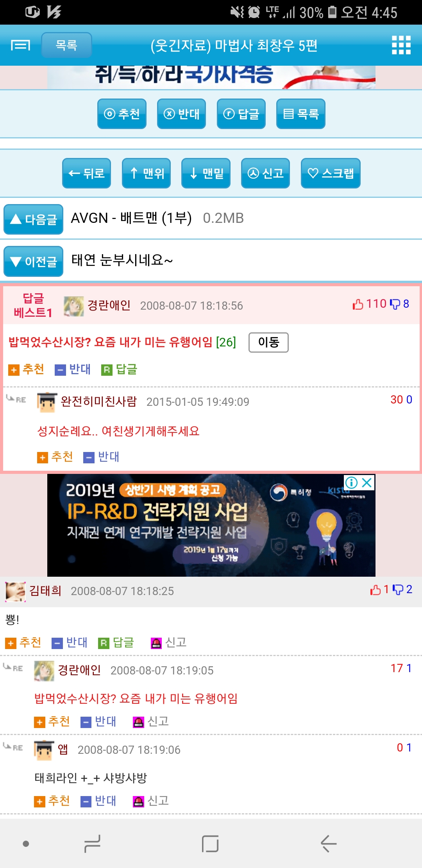Tap the 신고 siren icon under 뽕! comment
The image size is (422, 868).
(x=156, y=643)
